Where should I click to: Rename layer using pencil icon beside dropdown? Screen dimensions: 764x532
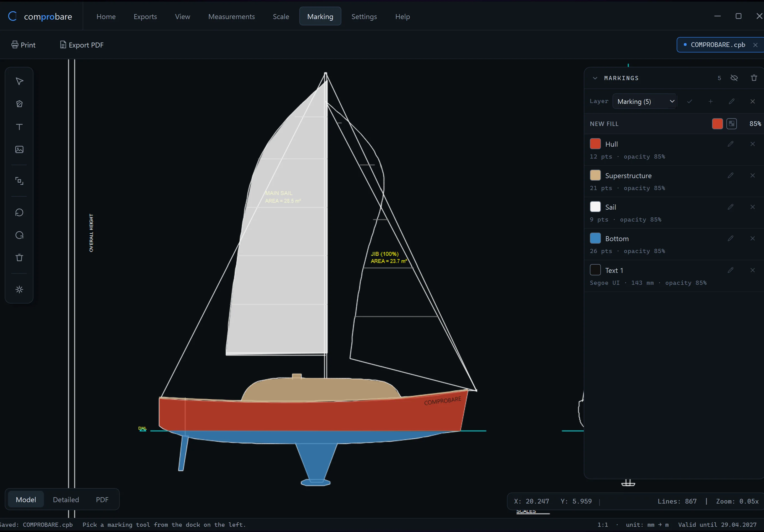coord(731,101)
